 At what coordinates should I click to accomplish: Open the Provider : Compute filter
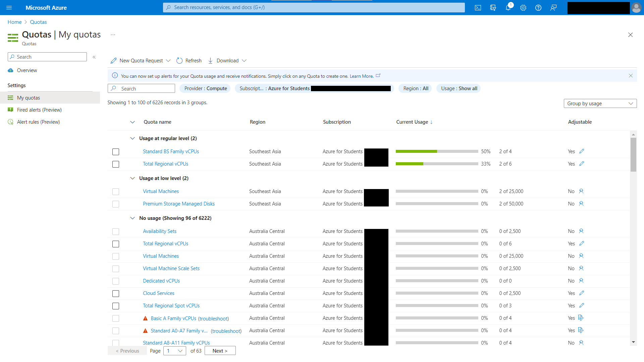(205, 88)
